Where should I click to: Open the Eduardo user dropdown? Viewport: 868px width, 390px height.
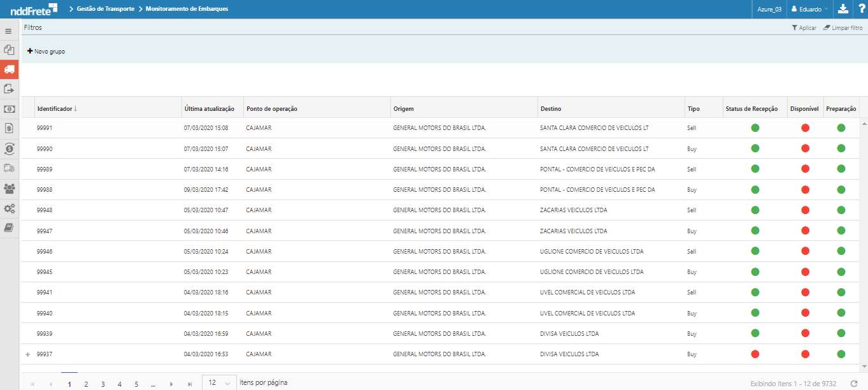(809, 9)
